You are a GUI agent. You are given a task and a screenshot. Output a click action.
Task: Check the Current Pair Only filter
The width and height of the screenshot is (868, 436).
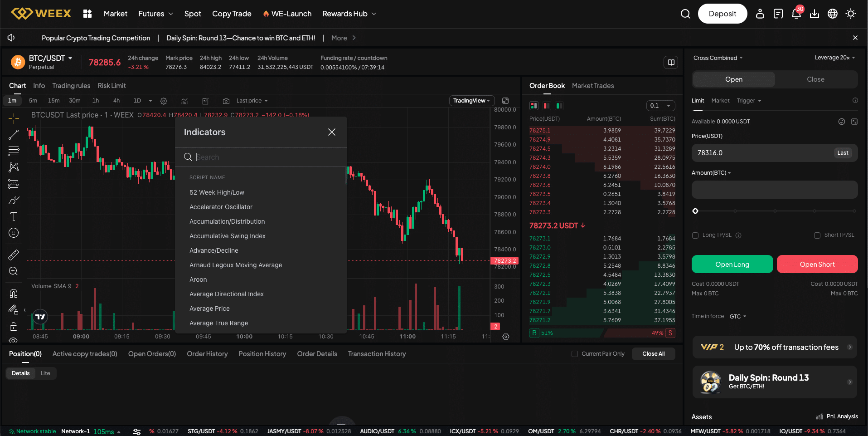pyautogui.click(x=574, y=353)
